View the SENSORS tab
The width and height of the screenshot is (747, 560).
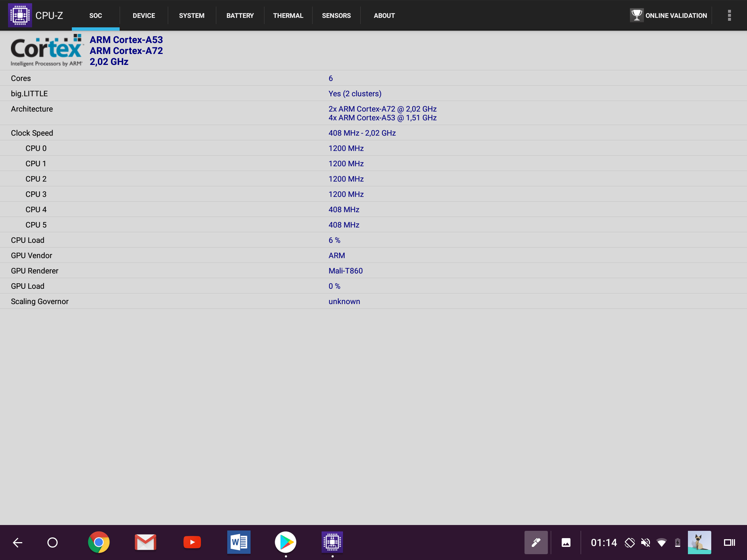pyautogui.click(x=336, y=15)
